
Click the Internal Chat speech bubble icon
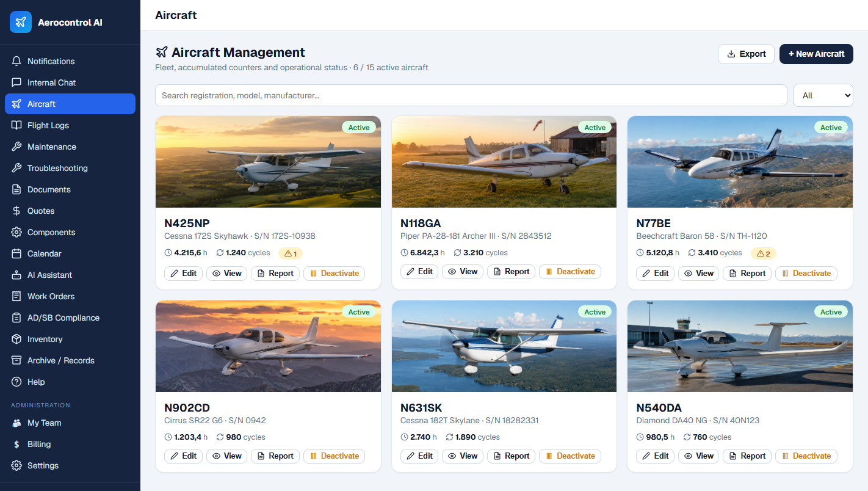(16, 82)
